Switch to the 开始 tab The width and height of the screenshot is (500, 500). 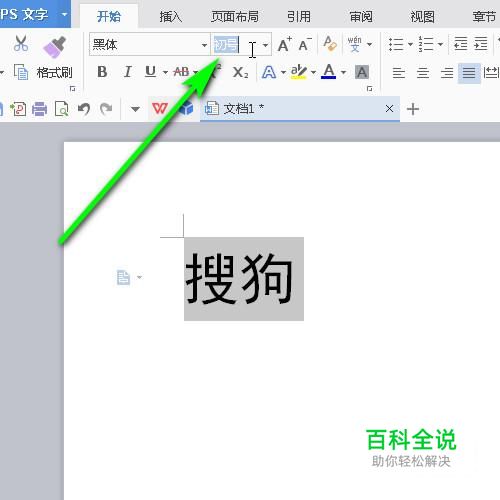109,16
